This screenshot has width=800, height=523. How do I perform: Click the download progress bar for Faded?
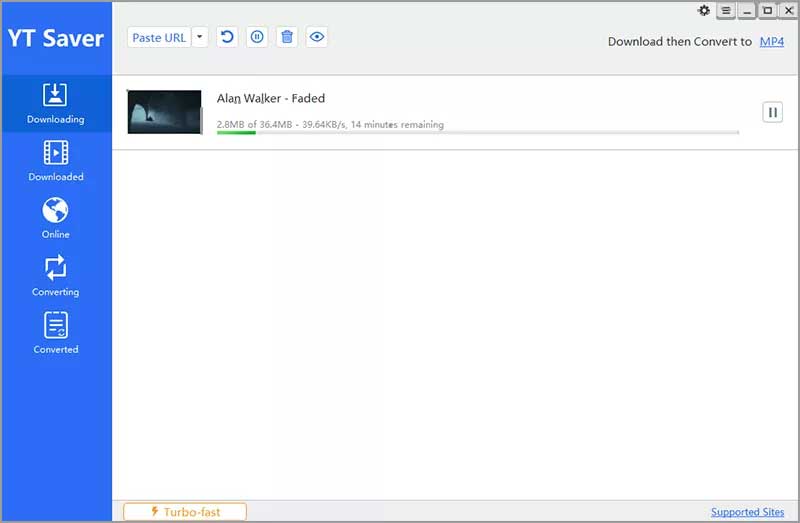(x=477, y=132)
